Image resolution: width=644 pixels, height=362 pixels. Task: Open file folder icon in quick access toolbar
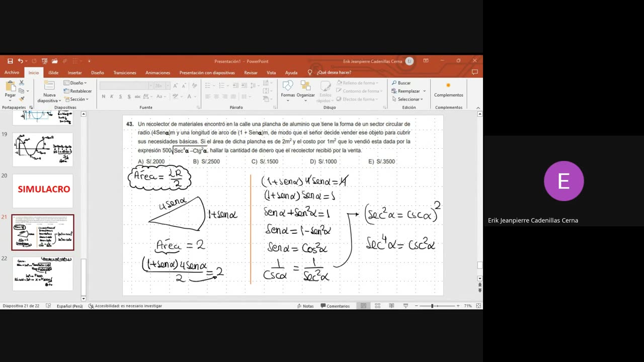point(54,61)
